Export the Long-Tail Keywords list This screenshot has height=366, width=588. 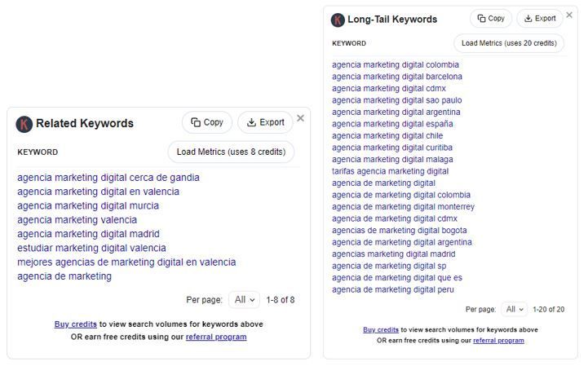click(x=540, y=19)
